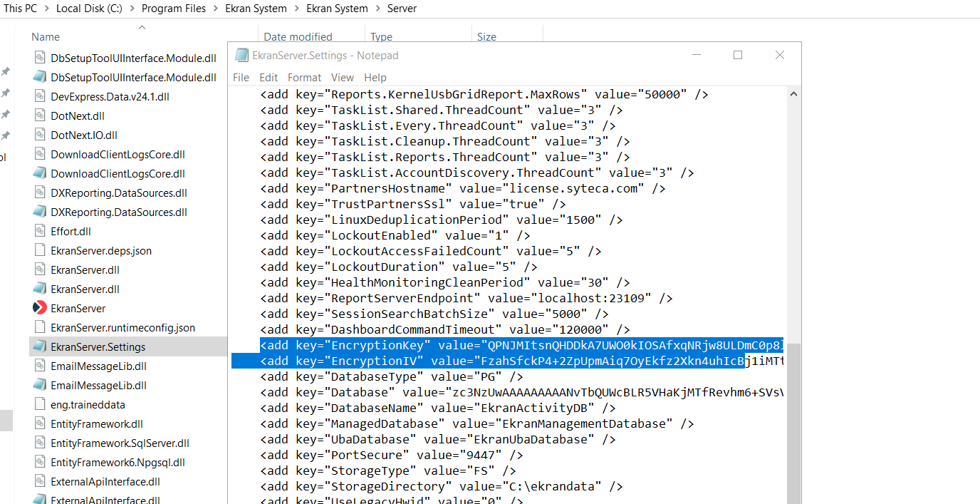Select the second DownloadClientLogsCore.dll file icon
The height and width of the screenshot is (504, 980).
39,173
